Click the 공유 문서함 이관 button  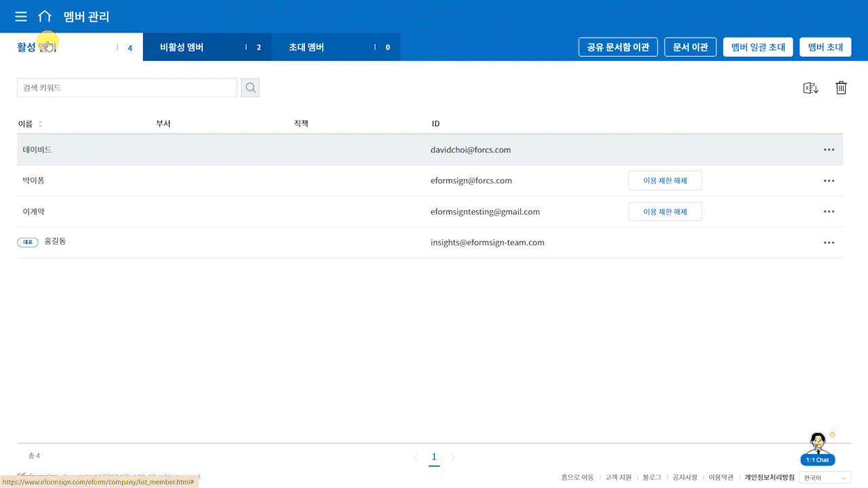(x=618, y=47)
